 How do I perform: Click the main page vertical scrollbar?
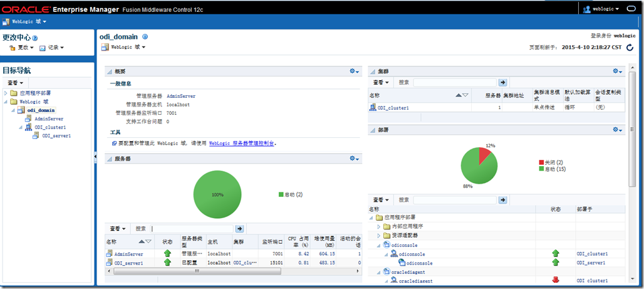click(633, 129)
